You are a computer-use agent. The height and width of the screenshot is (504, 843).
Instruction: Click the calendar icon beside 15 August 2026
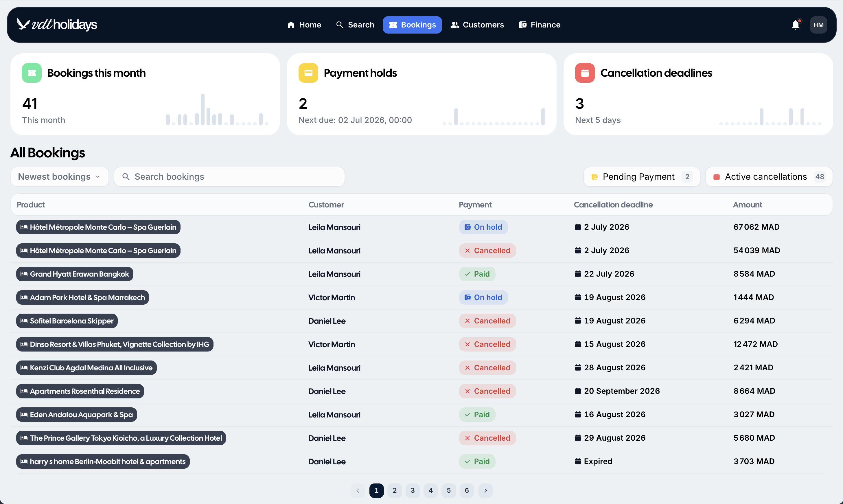577,344
